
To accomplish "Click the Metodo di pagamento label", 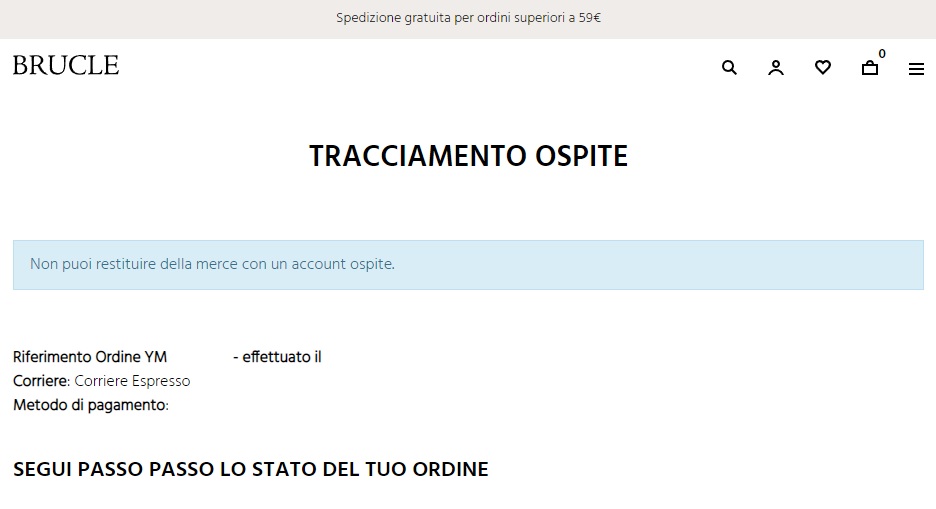I will [x=90, y=405].
